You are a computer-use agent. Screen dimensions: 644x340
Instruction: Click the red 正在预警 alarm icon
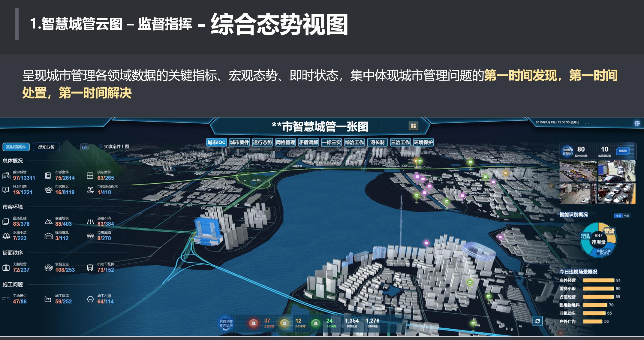254,323
